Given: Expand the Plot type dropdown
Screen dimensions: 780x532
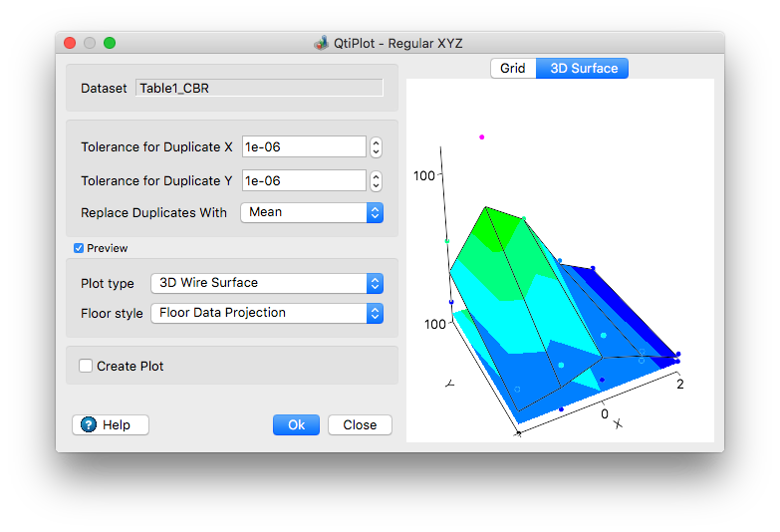Looking at the screenshot, I should [266, 283].
